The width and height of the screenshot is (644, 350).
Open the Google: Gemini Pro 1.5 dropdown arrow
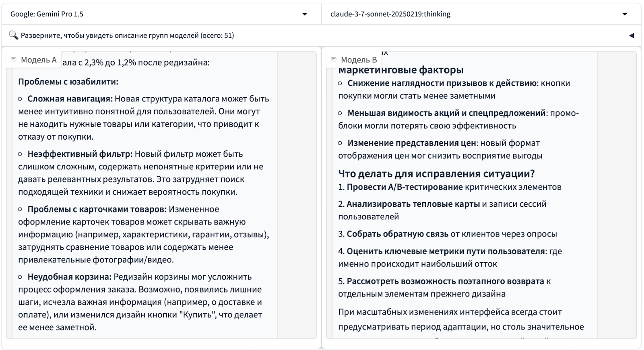pos(305,14)
